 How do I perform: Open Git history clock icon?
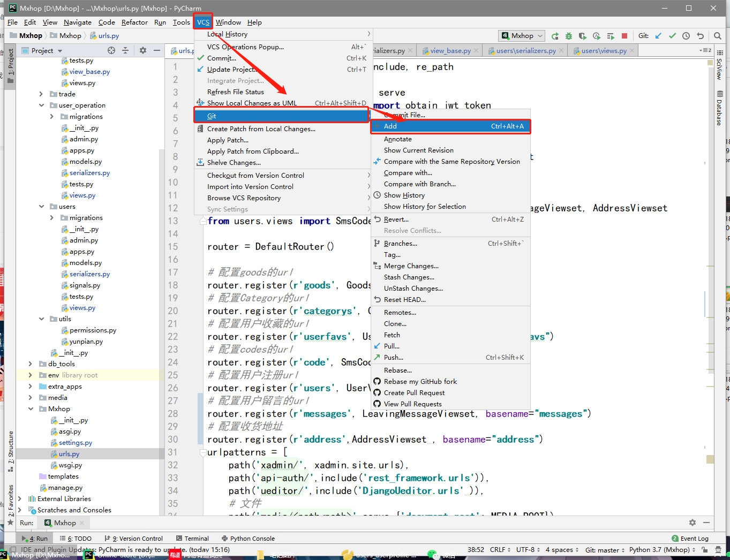click(x=686, y=36)
